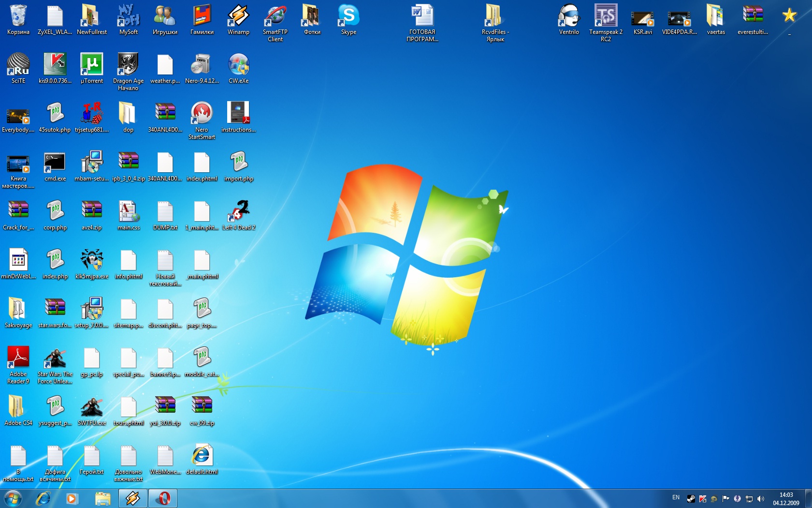Image resolution: width=812 pixels, height=508 pixels.
Task: Select the SWTFU.exe icon
Action: 92,411
